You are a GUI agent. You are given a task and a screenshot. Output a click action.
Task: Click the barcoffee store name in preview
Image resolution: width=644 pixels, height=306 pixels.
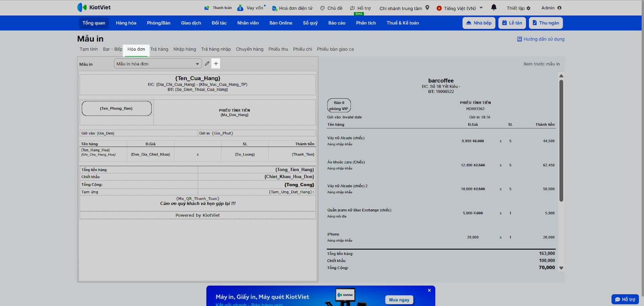click(441, 81)
